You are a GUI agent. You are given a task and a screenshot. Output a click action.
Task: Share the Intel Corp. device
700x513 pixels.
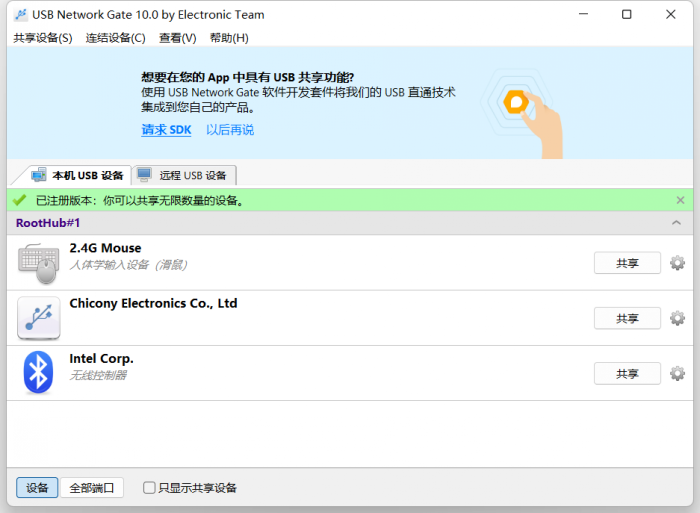click(627, 373)
